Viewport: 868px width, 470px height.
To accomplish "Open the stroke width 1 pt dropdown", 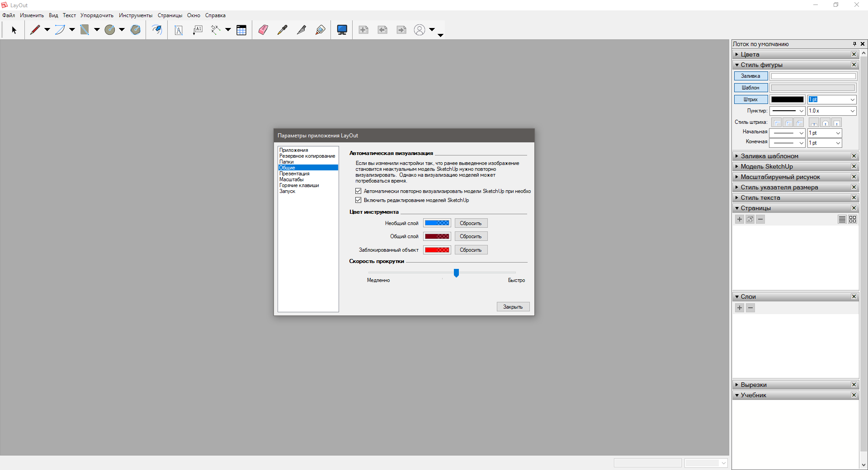I will coord(852,99).
